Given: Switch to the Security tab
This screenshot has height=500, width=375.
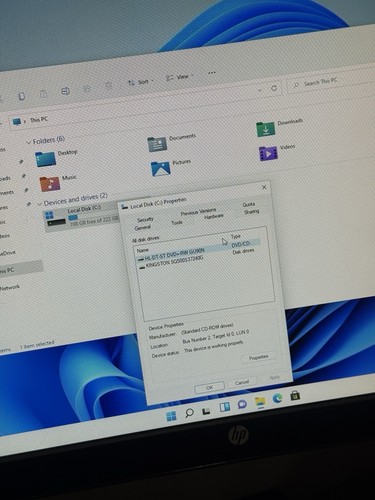Looking at the screenshot, I should (145, 219).
